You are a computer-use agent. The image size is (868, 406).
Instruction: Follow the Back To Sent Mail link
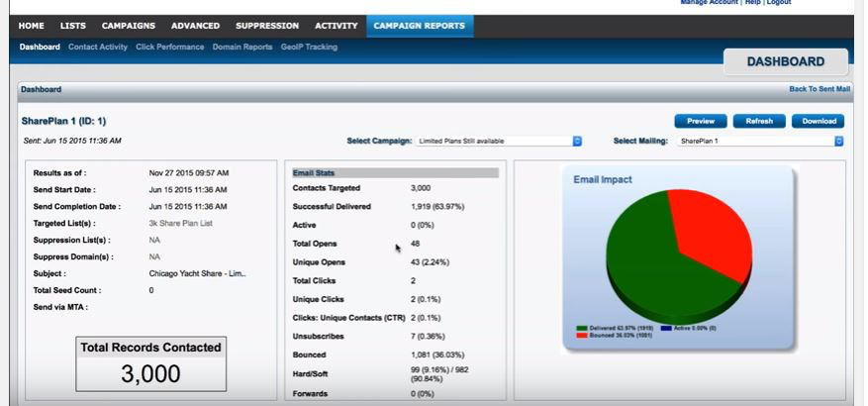820,89
